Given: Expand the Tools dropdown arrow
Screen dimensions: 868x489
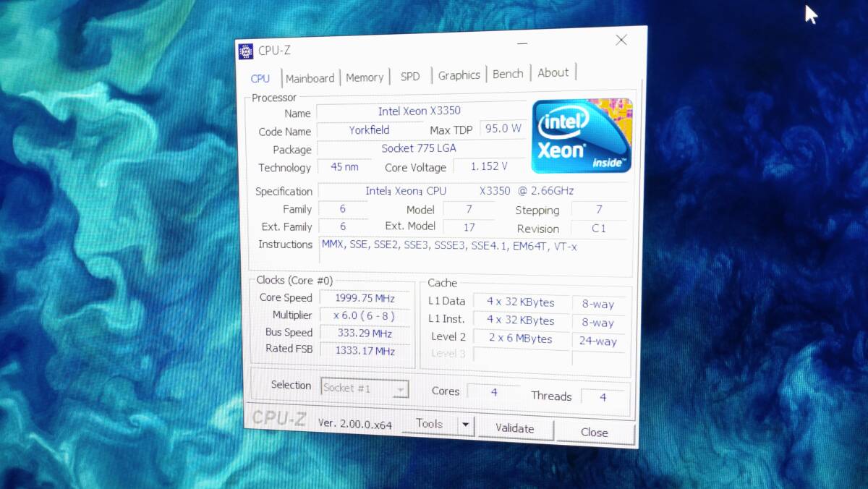Looking at the screenshot, I should [465, 425].
